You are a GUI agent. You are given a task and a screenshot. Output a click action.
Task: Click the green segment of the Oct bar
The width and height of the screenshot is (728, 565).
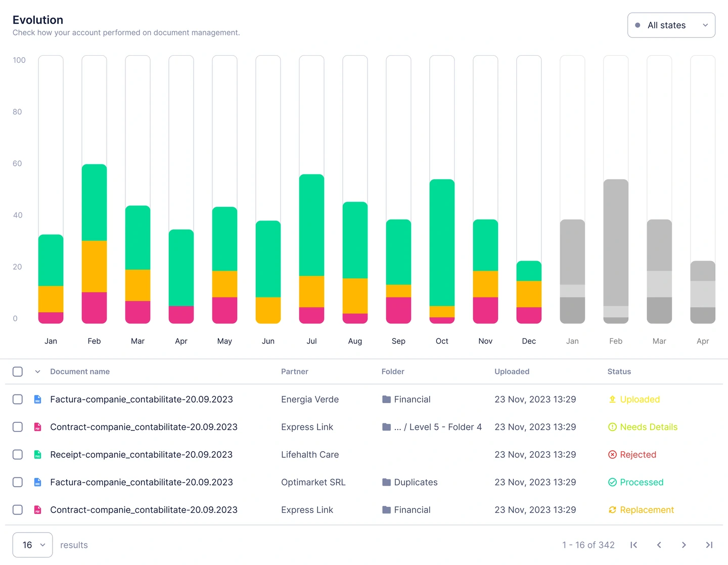point(442,243)
